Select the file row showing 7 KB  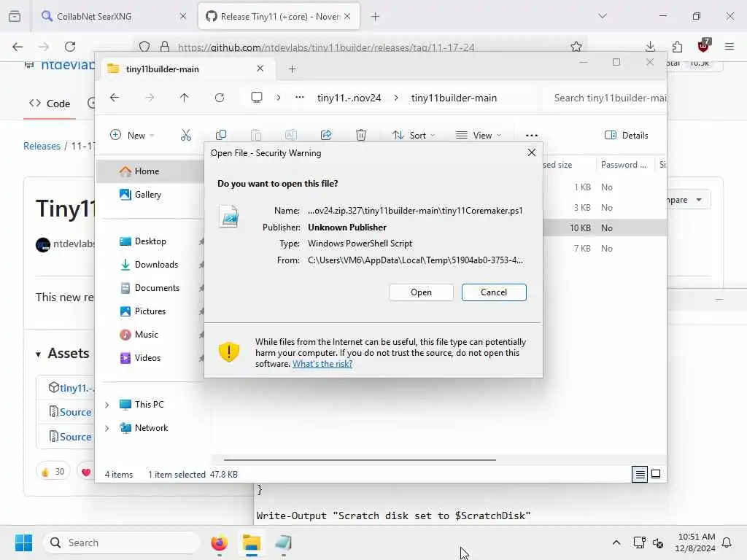[604, 249]
